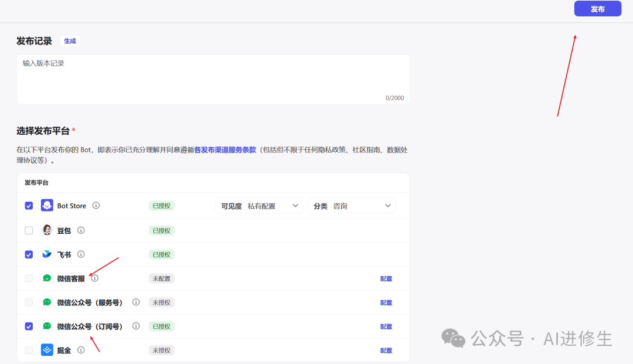Click the 豆包 avatar icon

point(47,230)
